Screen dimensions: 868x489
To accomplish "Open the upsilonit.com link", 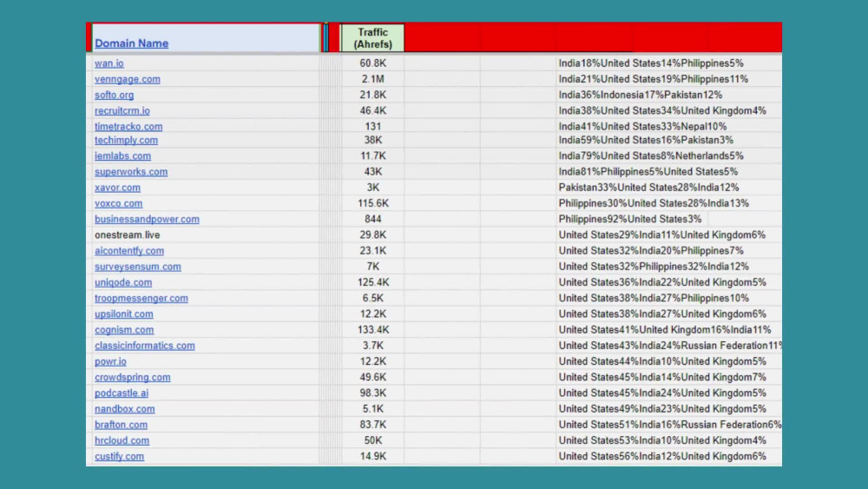I will tap(123, 314).
